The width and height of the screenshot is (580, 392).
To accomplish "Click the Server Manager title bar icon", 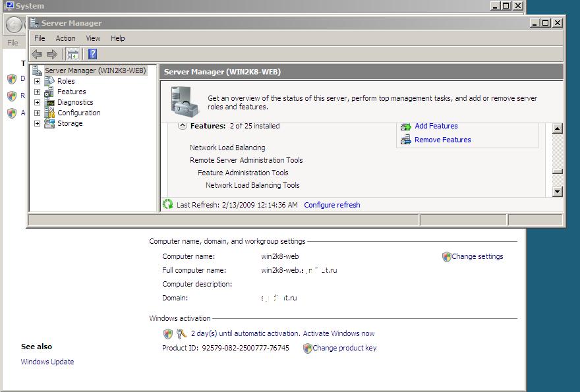I will [35, 23].
